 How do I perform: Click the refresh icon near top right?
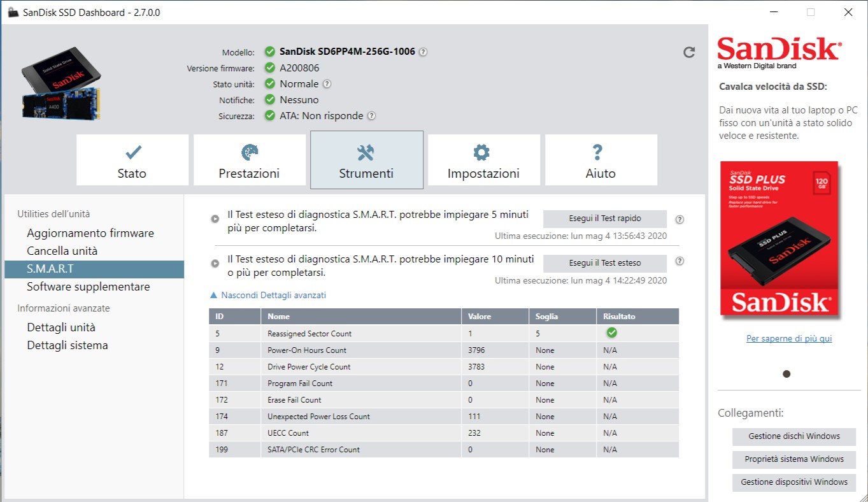tap(689, 52)
